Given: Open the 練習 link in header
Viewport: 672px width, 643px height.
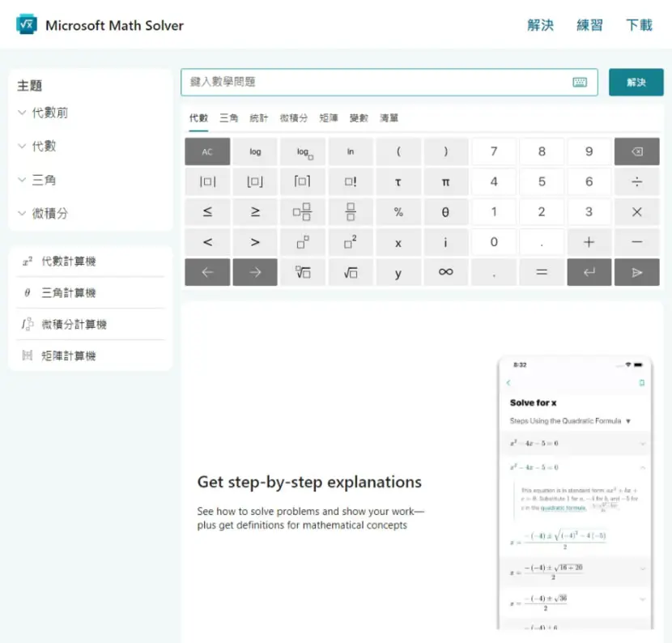Looking at the screenshot, I should point(589,25).
